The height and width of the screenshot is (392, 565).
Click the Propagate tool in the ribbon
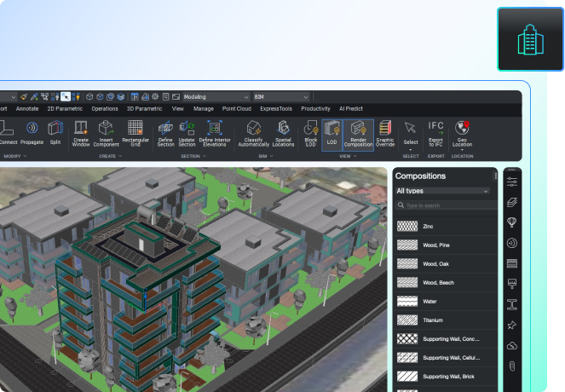(x=32, y=133)
